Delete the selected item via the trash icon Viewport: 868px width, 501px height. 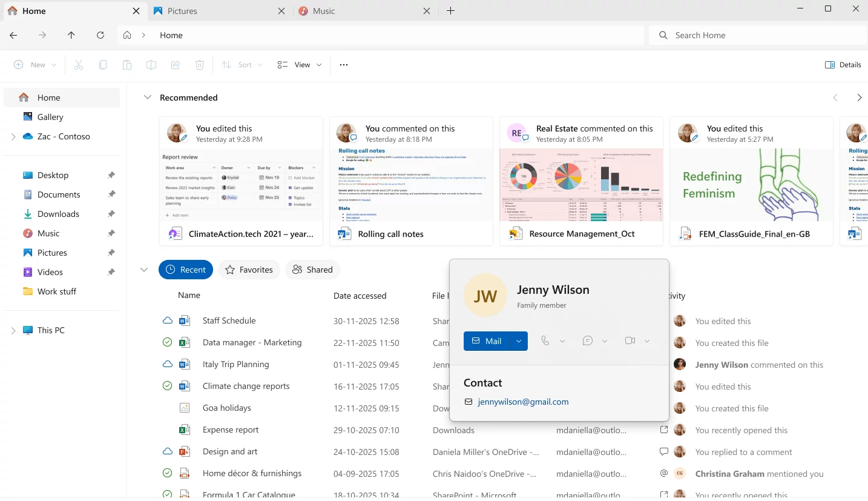point(200,64)
